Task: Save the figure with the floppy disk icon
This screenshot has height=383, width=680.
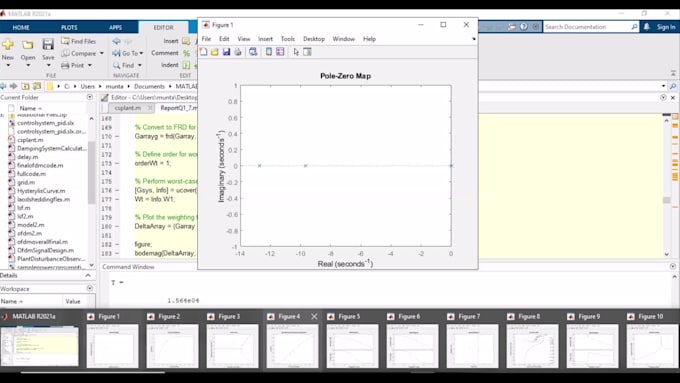Action: tap(226, 52)
